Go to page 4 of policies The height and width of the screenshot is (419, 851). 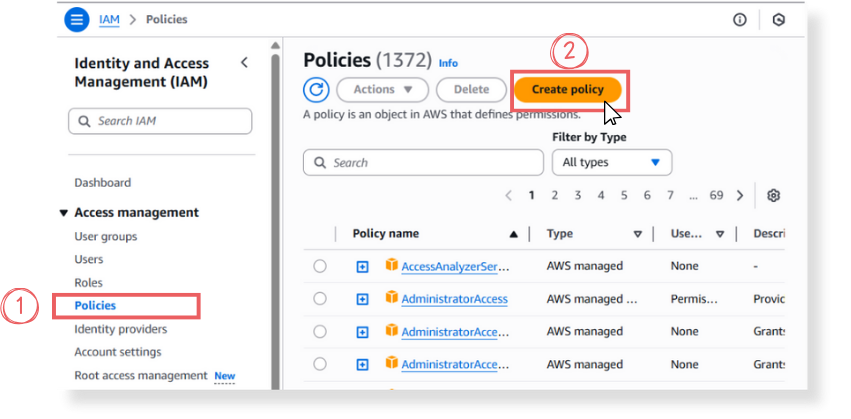pyautogui.click(x=601, y=195)
